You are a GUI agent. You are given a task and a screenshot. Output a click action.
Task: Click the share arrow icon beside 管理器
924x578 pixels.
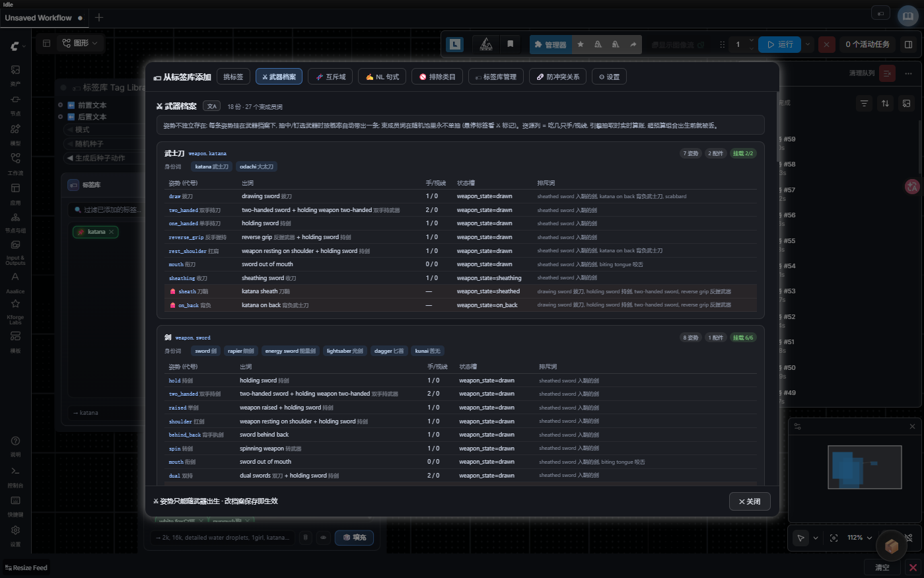[633, 44]
